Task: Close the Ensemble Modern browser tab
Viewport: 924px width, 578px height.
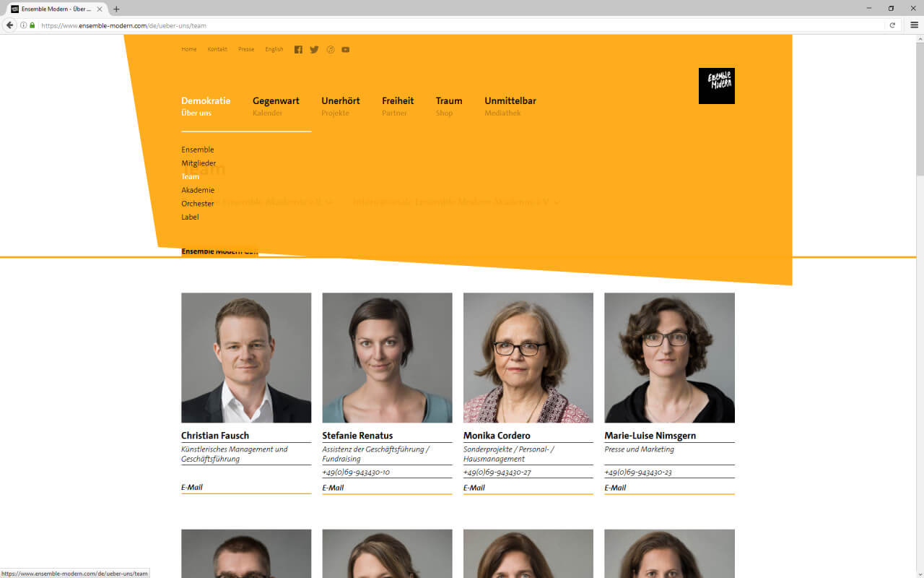Action: tap(100, 9)
